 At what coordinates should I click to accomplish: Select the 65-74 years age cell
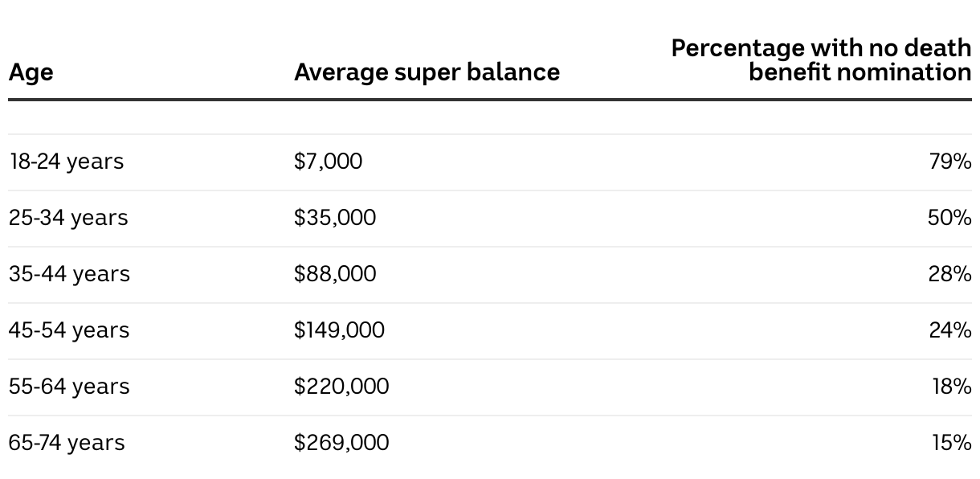coord(67,443)
